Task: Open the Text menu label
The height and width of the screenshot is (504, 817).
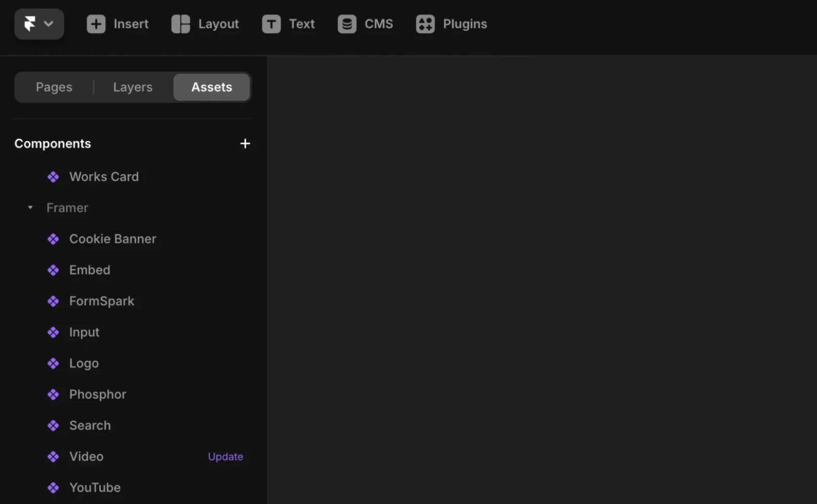Action: (302, 24)
